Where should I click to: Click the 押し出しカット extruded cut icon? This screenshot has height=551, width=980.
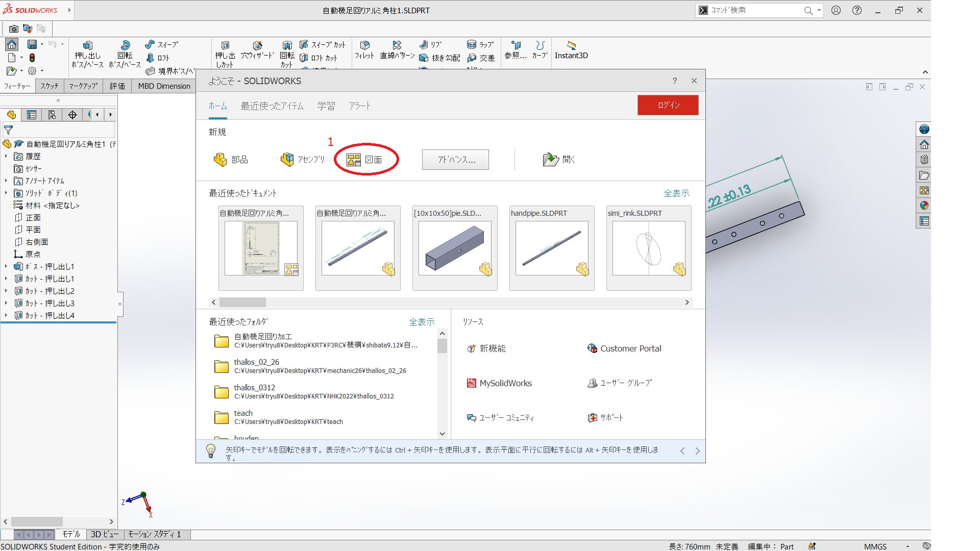click(x=225, y=45)
